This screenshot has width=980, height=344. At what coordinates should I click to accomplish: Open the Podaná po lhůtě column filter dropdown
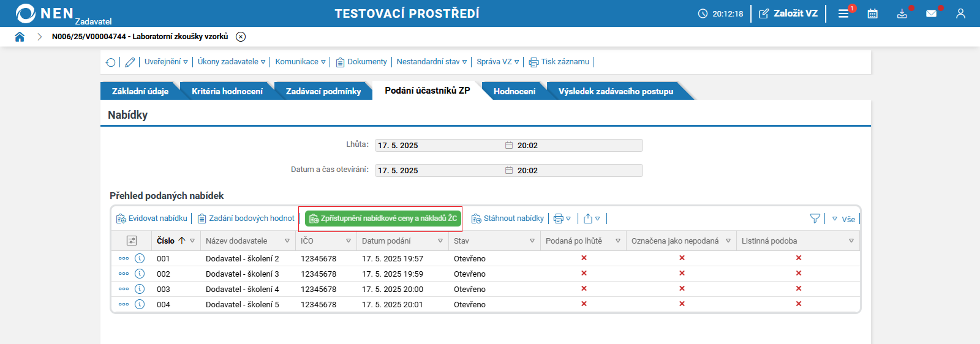click(x=618, y=241)
